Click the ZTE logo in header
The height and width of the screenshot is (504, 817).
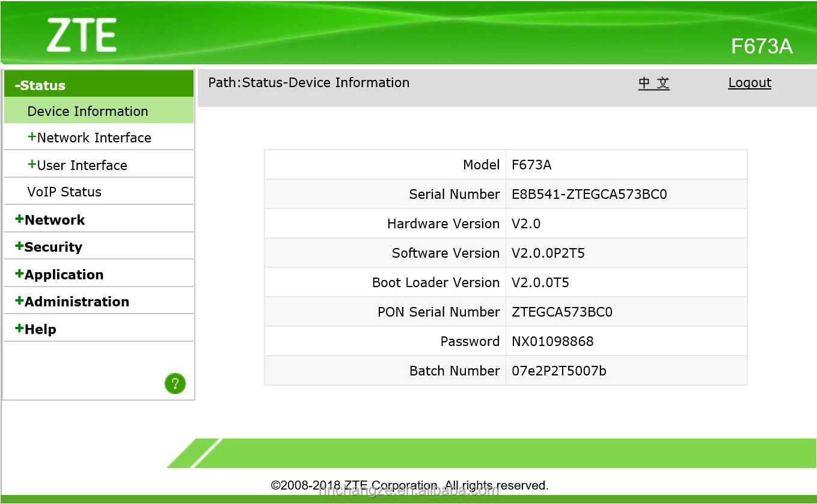(x=82, y=35)
